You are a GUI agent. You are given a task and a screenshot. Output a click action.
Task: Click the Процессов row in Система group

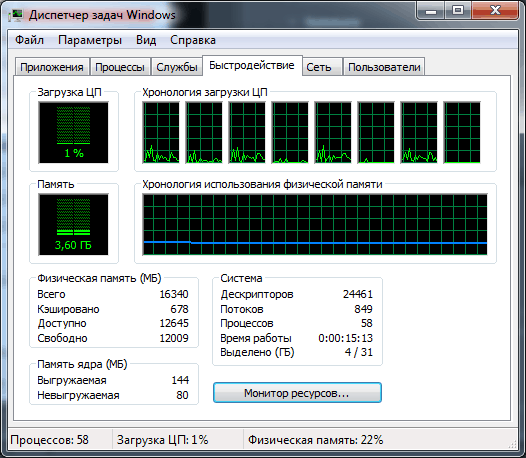(297, 323)
